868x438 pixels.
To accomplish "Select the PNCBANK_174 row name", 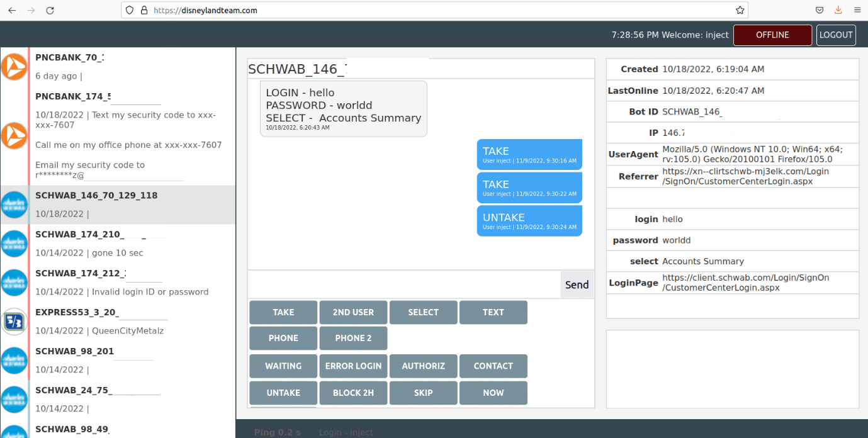I will click(x=73, y=96).
